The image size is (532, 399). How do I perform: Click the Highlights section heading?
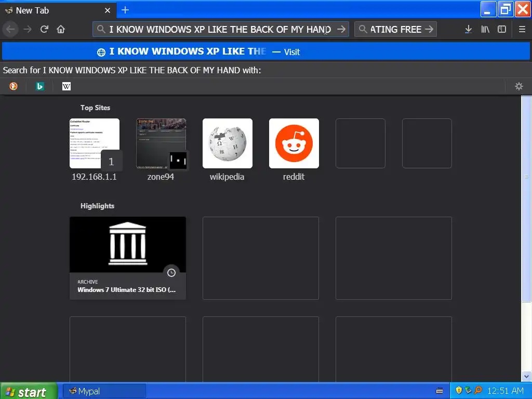tap(97, 206)
